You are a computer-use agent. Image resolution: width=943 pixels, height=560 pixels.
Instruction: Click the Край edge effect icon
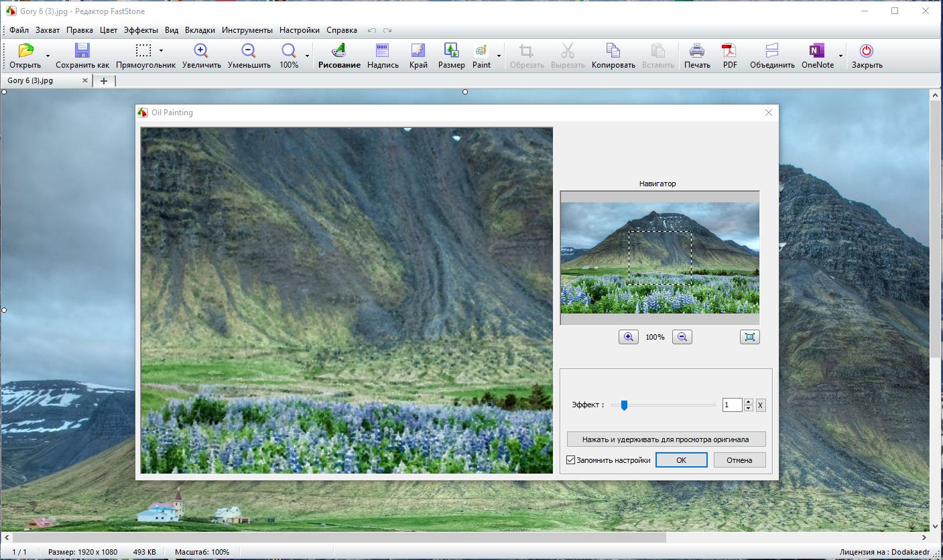click(418, 51)
